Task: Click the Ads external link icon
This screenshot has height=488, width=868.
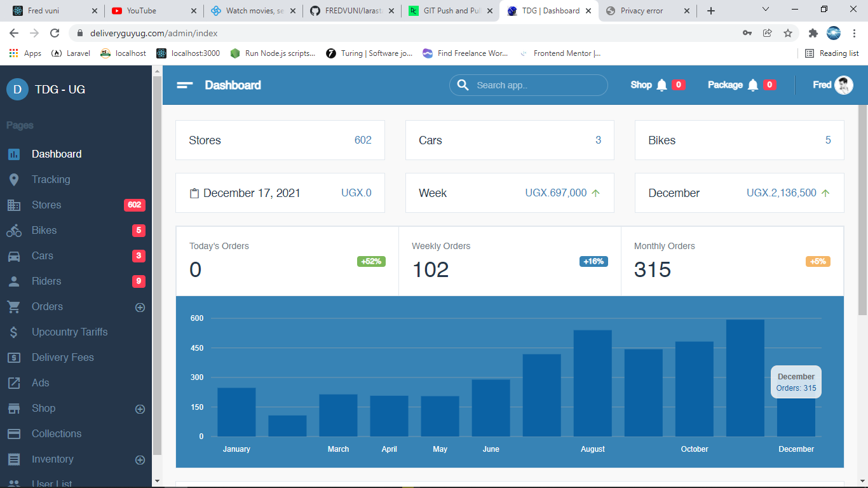Action: point(14,383)
